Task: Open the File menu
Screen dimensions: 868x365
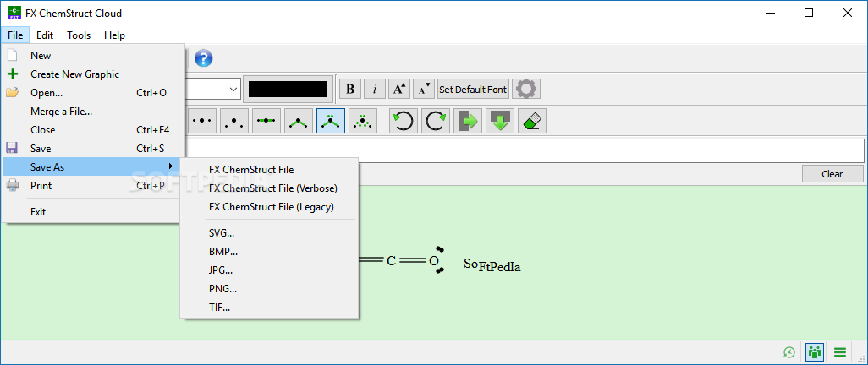Action: tap(15, 35)
